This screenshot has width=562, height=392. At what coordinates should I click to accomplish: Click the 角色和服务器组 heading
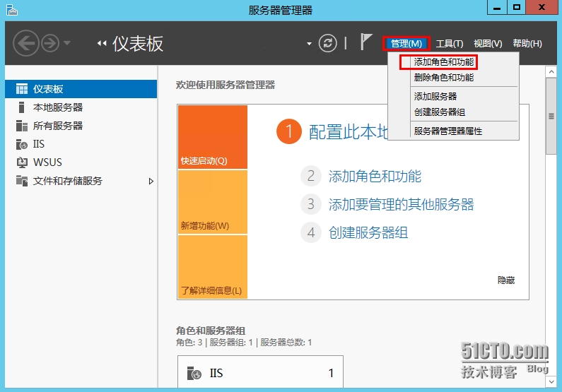pyautogui.click(x=211, y=331)
